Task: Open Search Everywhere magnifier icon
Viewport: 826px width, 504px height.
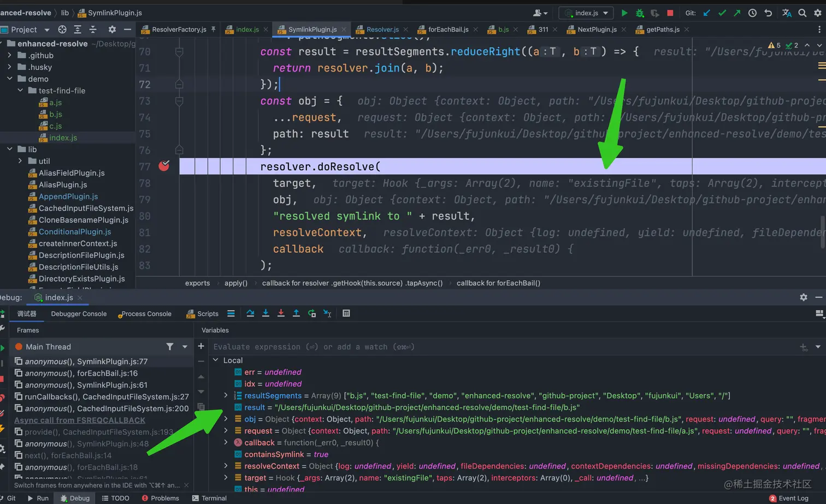Action: click(x=802, y=13)
